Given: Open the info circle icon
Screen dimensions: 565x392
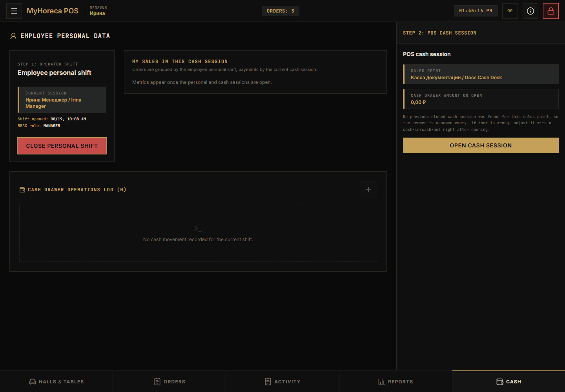Looking at the screenshot, I should (530, 11).
